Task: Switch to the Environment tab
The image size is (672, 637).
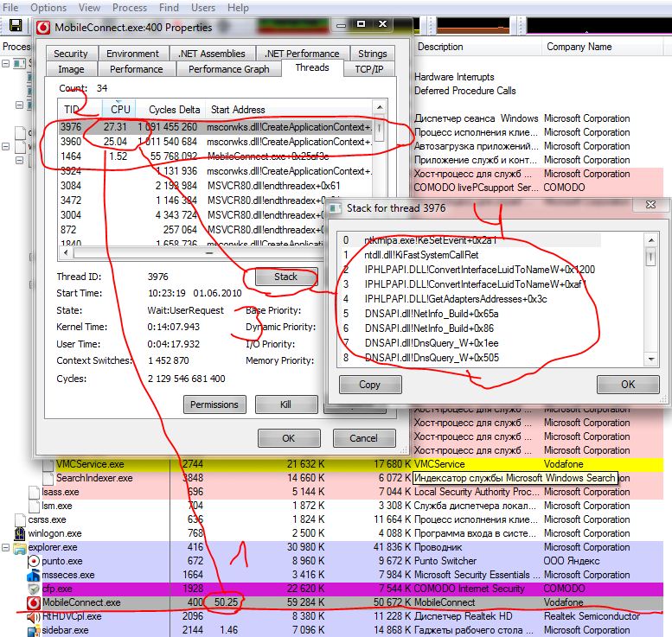Action: click(x=133, y=54)
